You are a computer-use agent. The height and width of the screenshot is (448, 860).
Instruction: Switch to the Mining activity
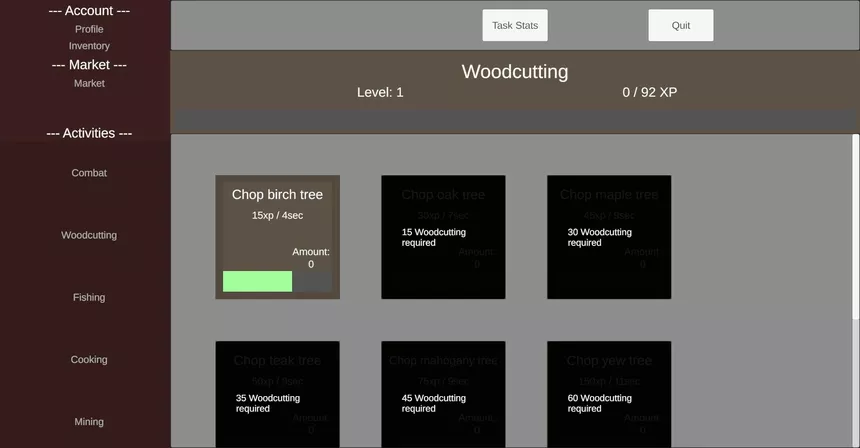pyautogui.click(x=89, y=422)
